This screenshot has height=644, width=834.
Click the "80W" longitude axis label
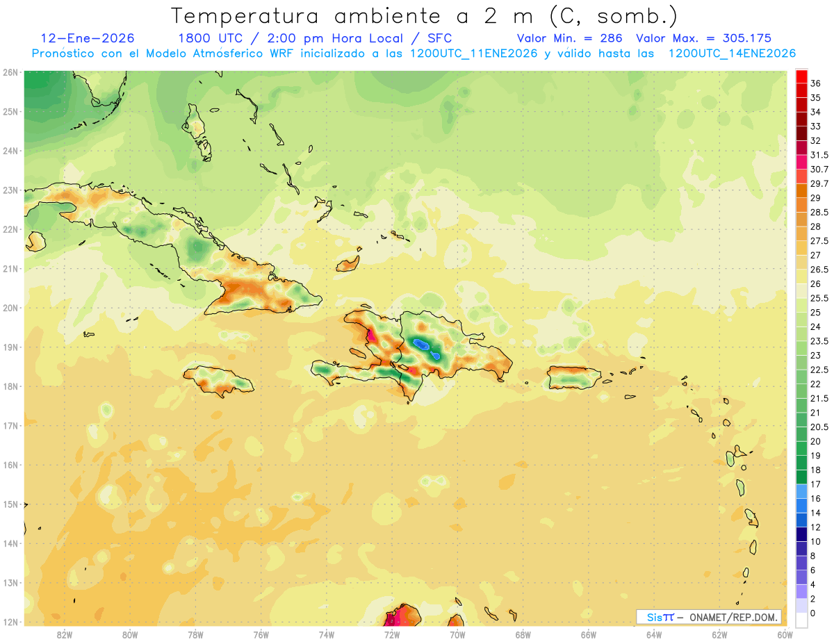point(129,634)
